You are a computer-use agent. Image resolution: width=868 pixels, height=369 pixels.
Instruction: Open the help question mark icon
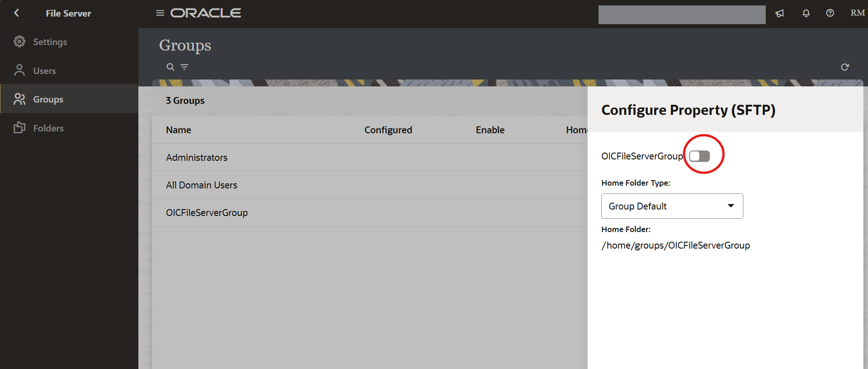830,13
